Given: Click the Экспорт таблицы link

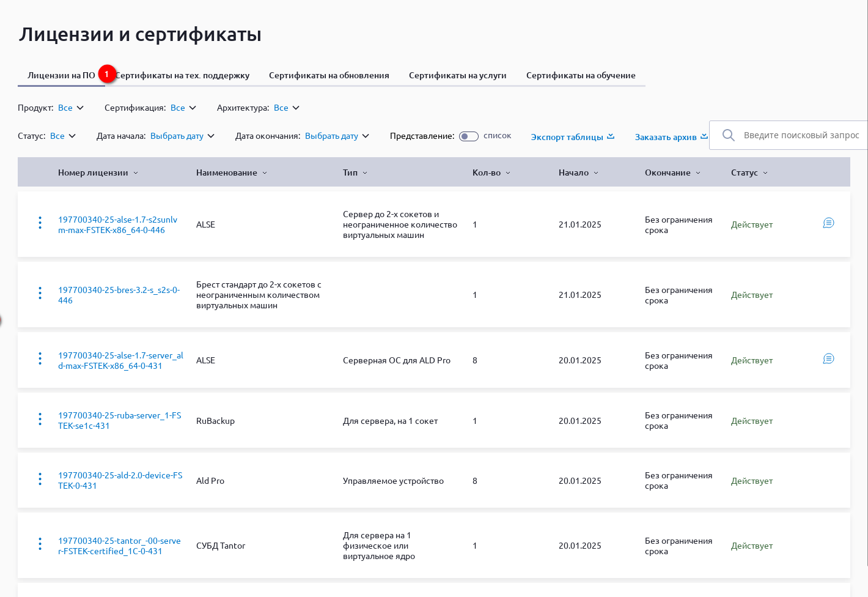Looking at the screenshot, I should pos(572,137).
